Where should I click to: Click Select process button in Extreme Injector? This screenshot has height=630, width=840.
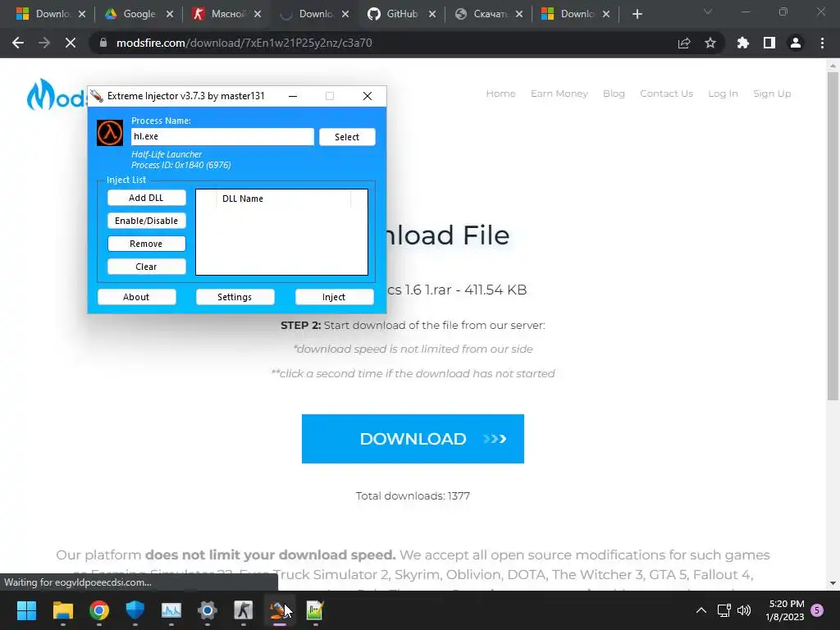tap(347, 137)
